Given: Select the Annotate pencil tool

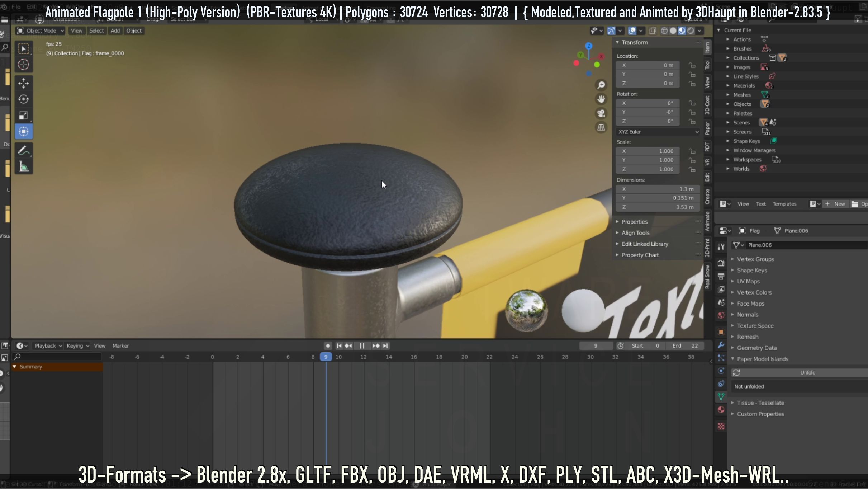Looking at the screenshot, I should click(24, 151).
